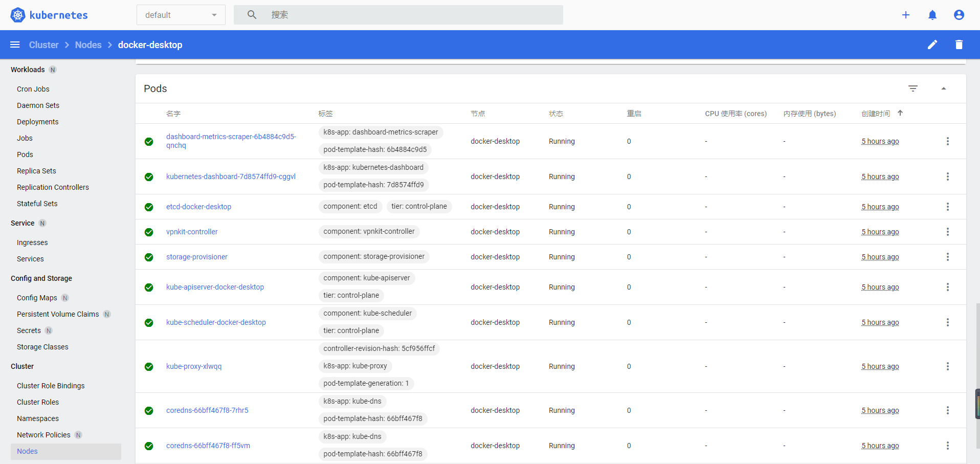Go to Cluster breadcrumb
Image resolution: width=980 pixels, height=464 pixels.
(x=43, y=45)
